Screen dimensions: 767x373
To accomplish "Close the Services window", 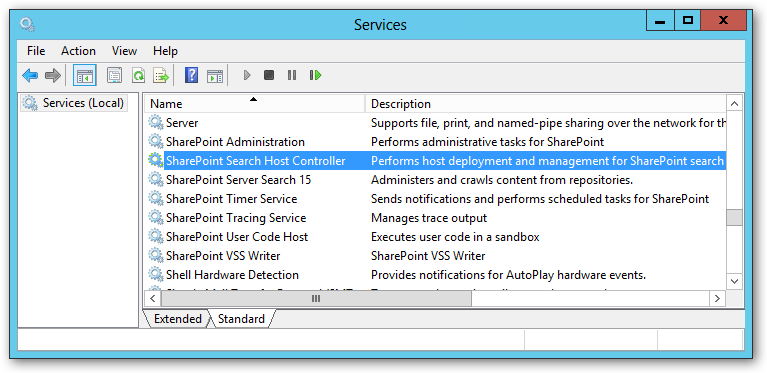I will click(x=723, y=21).
